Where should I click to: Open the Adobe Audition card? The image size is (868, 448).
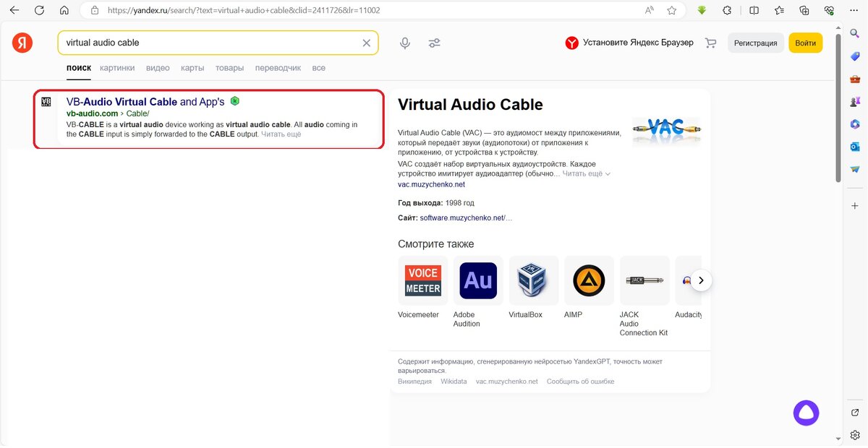point(478,292)
